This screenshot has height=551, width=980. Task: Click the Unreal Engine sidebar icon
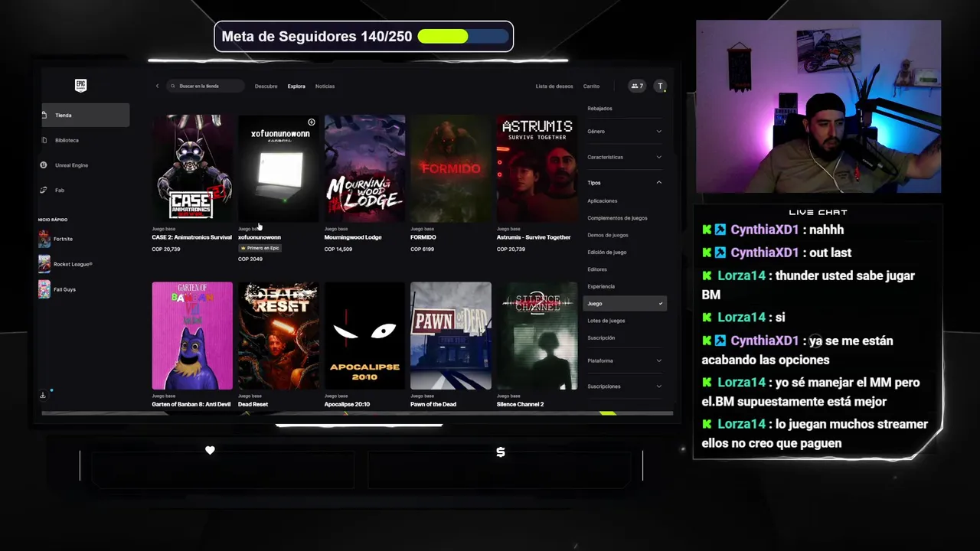pos(44,165)
